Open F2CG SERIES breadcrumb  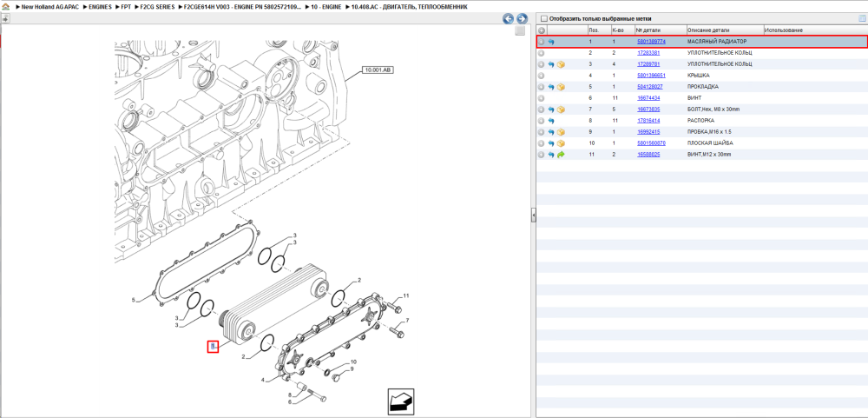tap(157, 7)
